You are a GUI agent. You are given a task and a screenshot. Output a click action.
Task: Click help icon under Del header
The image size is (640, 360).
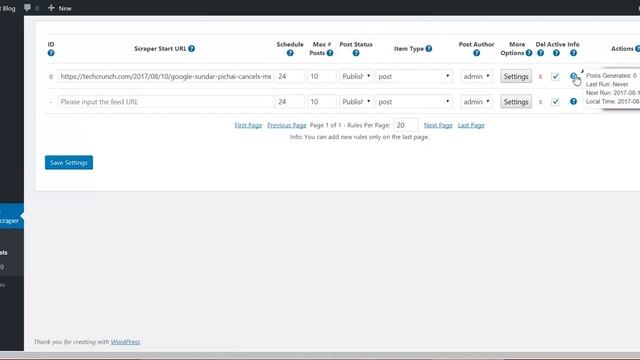(540, 53)
